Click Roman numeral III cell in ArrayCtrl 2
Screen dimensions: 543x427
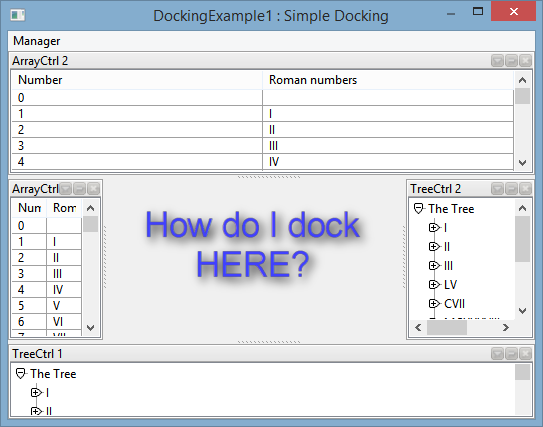click(x=388, y=145)
